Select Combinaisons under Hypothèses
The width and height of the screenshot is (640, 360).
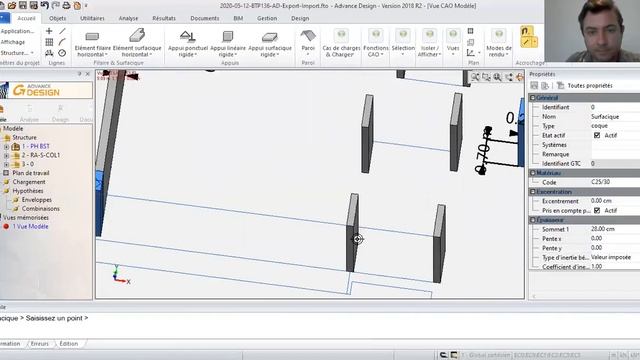click(40, 209)
